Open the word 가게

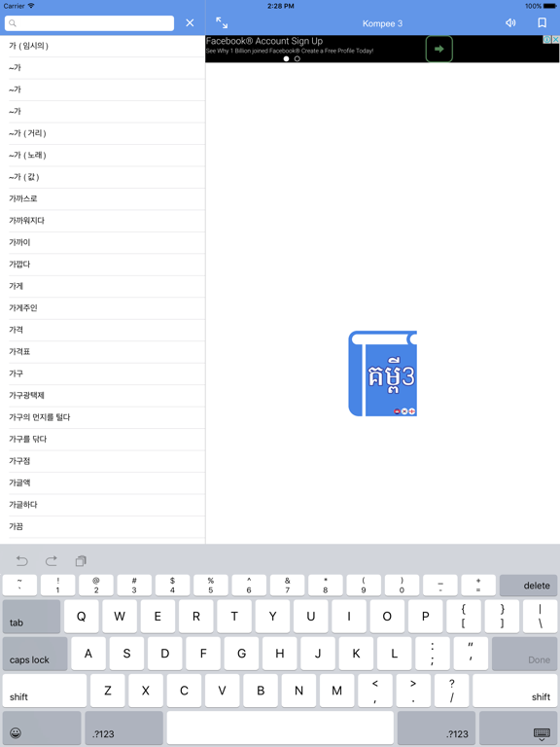[102, 286]
